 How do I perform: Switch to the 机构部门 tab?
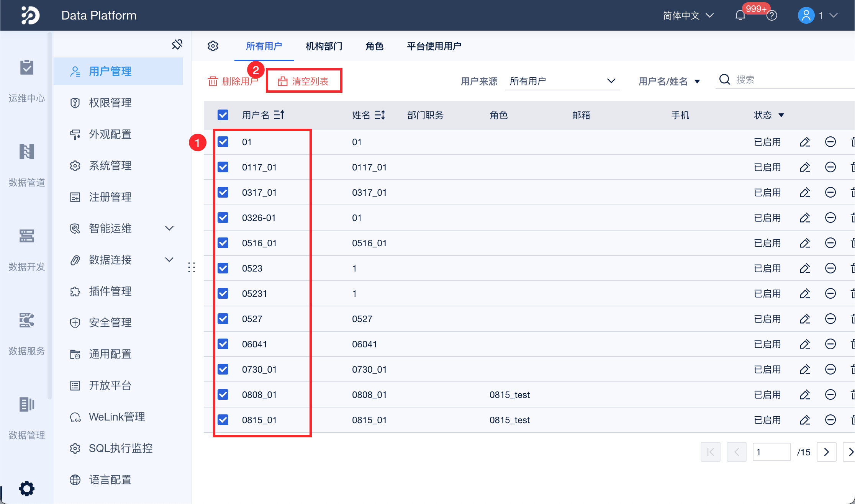pos(324,46)
